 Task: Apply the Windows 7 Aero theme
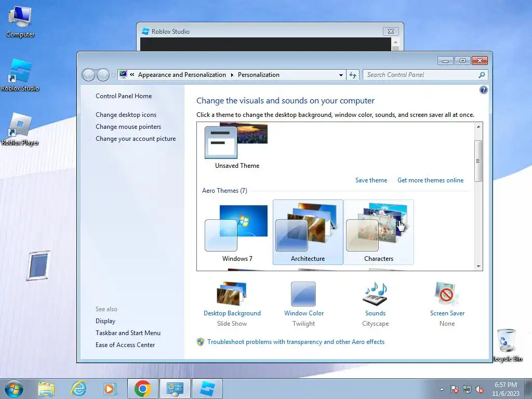click(x=237, y=232)
